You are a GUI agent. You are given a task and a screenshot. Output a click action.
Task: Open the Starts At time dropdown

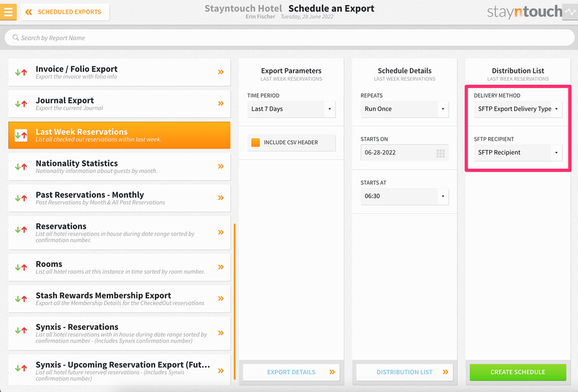(x=405, y=196)
